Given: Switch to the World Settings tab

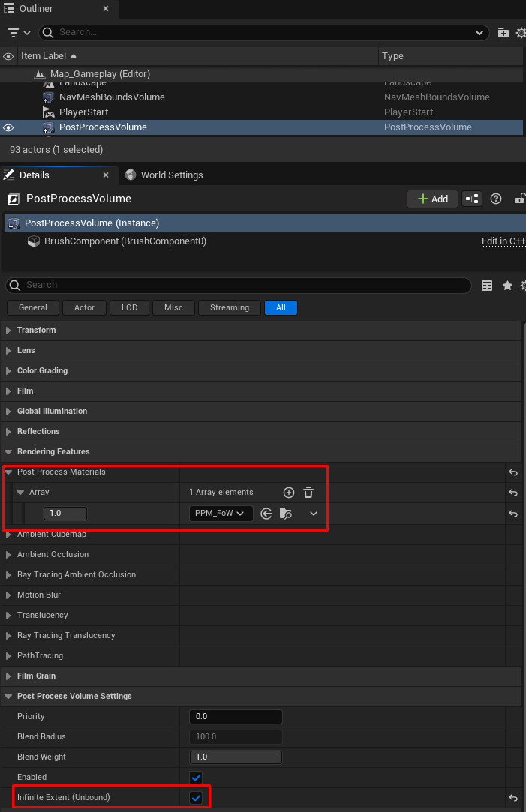Looking at the screenshot, I should pyautogui.click(x=171, y=175).
